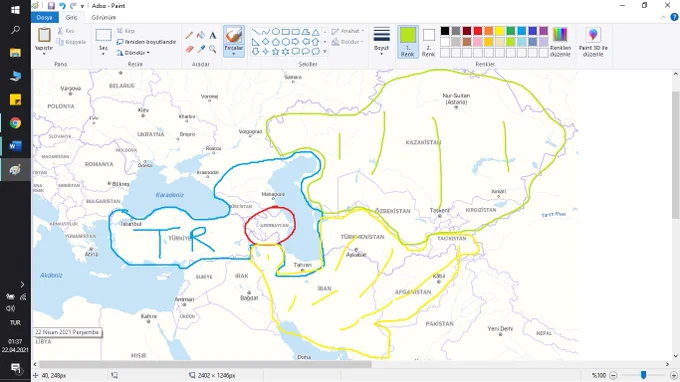Click the zoom out minus button

[613, 375]
